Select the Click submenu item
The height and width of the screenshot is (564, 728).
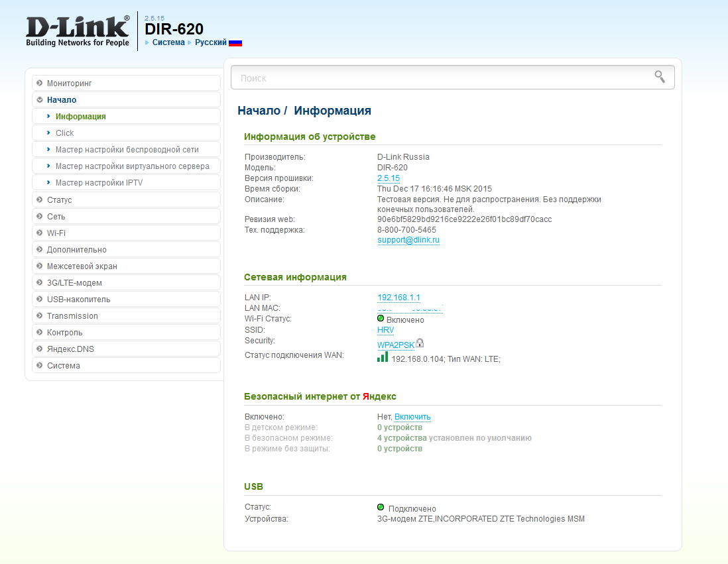pos(126,133)
